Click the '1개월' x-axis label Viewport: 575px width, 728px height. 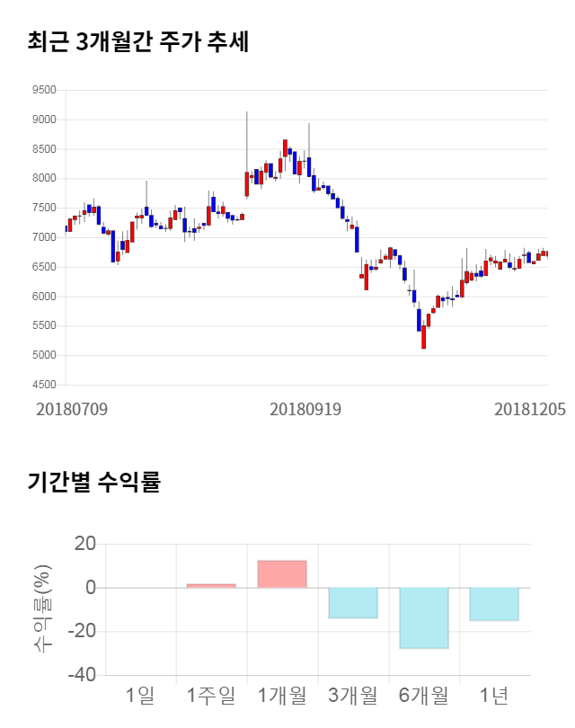pos(282,695)
